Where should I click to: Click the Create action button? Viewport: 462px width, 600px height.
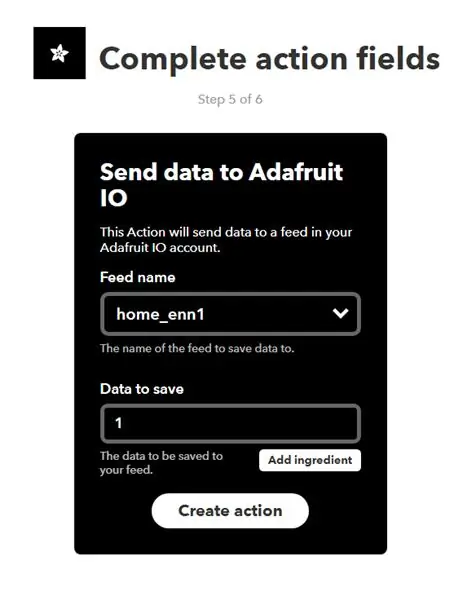pos(230,511)
